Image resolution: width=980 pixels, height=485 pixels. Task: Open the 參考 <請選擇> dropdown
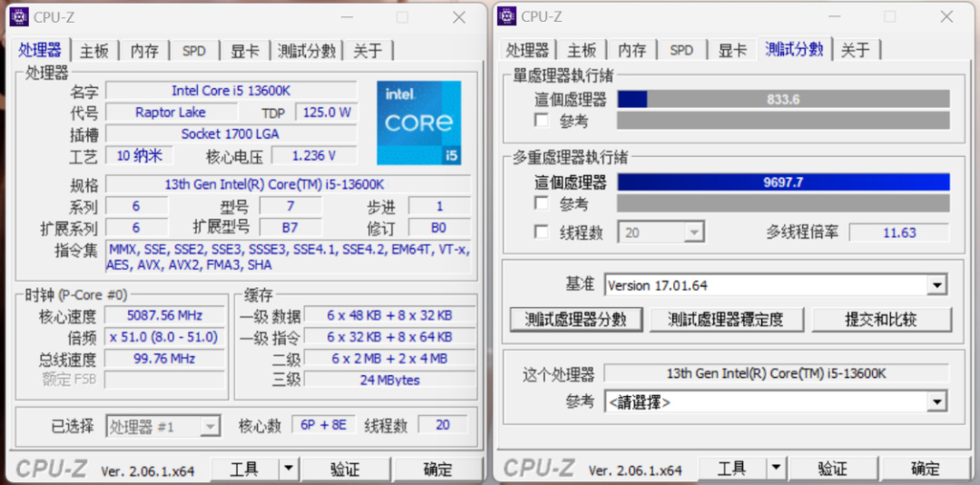click(776, 402)
